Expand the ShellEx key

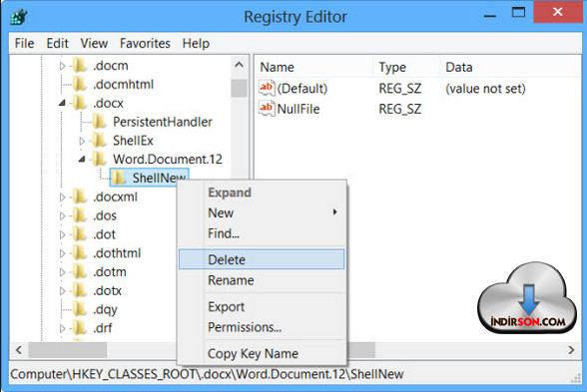tap(82, 141)
